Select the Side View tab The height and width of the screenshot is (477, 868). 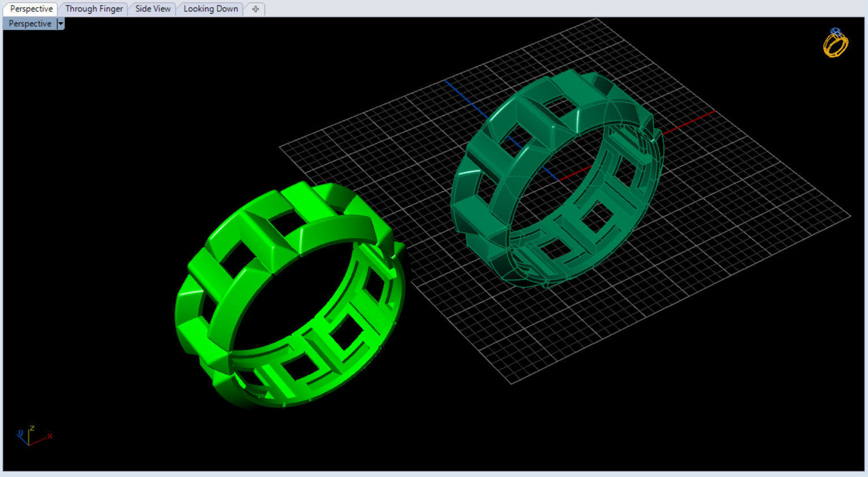(153, 9)
